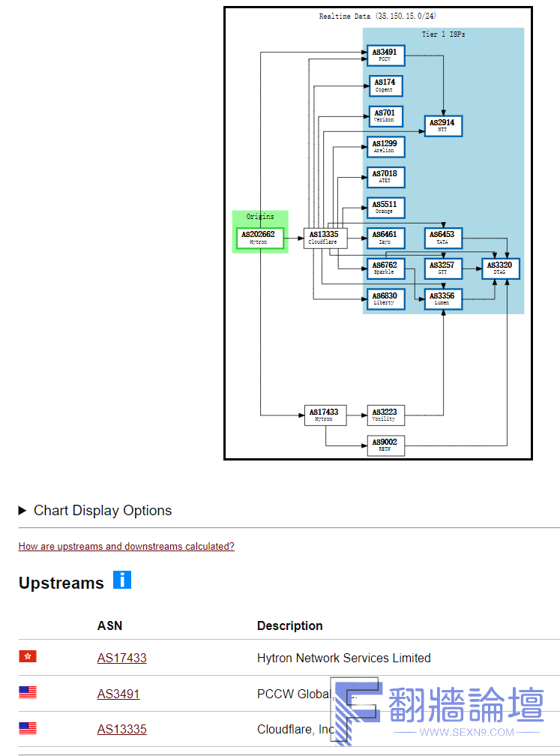
Task: Click the AS3491 PCCW node in the graph
Action: 386,55
